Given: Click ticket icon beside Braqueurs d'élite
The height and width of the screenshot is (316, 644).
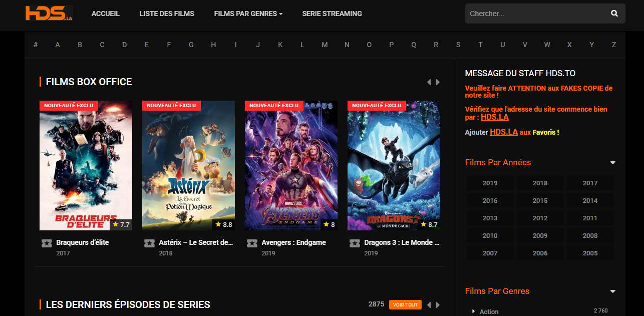Looking at the screenshot, I should tap(47, 243).
